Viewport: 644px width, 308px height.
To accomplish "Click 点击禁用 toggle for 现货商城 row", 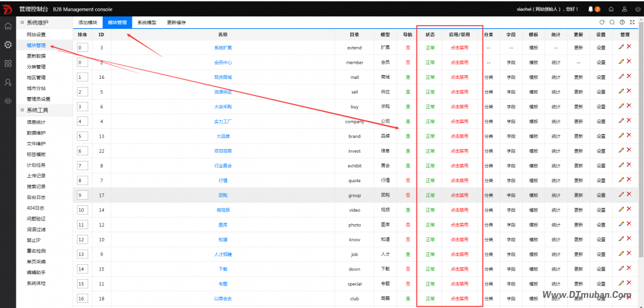I will point(460,77).
